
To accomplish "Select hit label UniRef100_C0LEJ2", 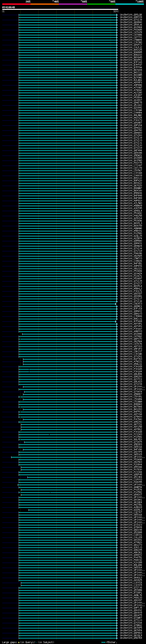I will point(131,48).
